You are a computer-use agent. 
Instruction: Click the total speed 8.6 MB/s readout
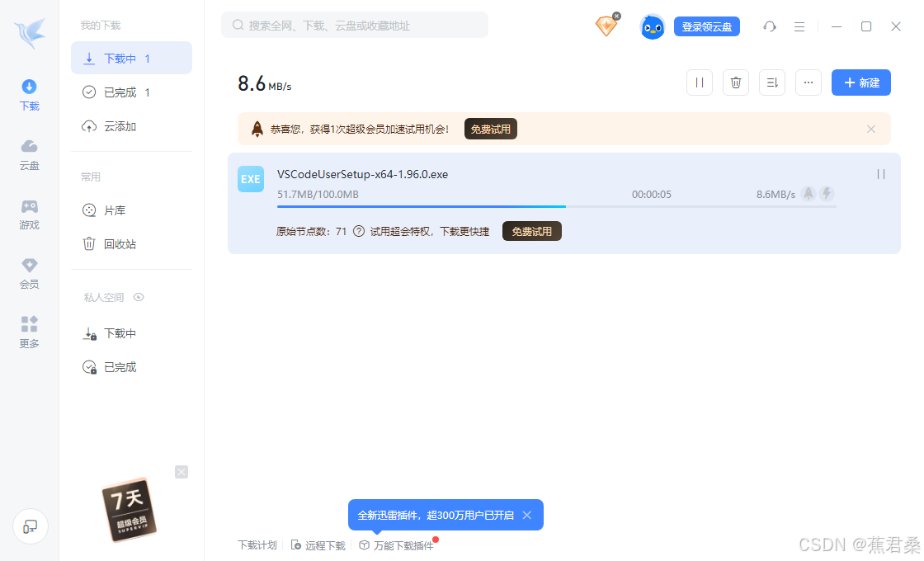point(265,84)
